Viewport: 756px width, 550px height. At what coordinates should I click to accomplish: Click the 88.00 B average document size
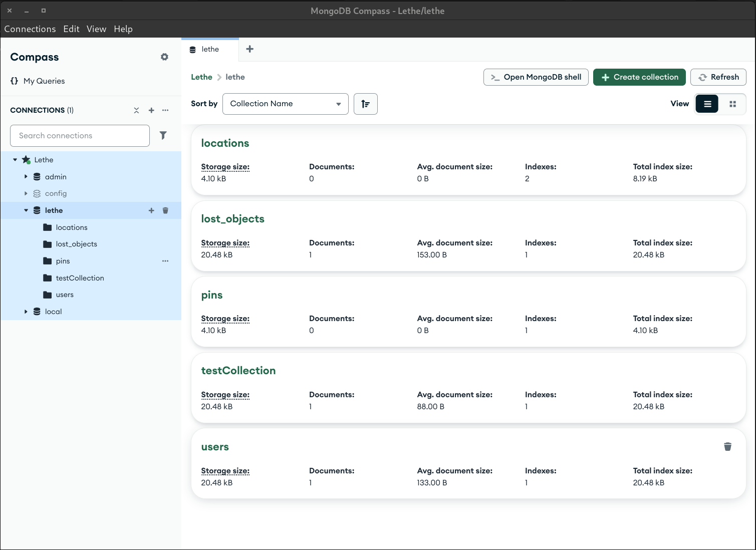[430, 407]
